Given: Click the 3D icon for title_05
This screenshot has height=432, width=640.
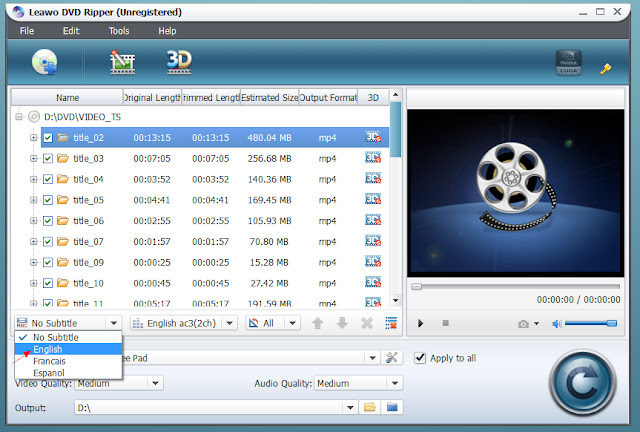Looking at the screenshot, I should [x=373, y=200].
